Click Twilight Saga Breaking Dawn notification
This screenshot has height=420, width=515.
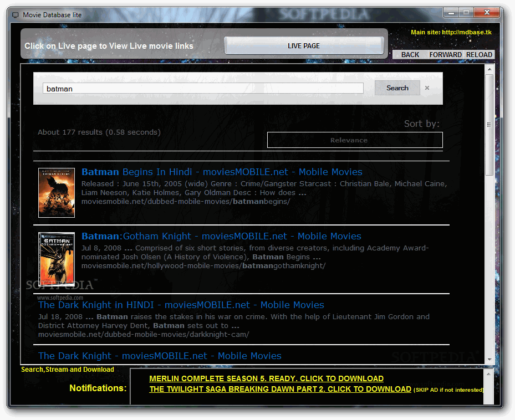click(x=280, y=389)
